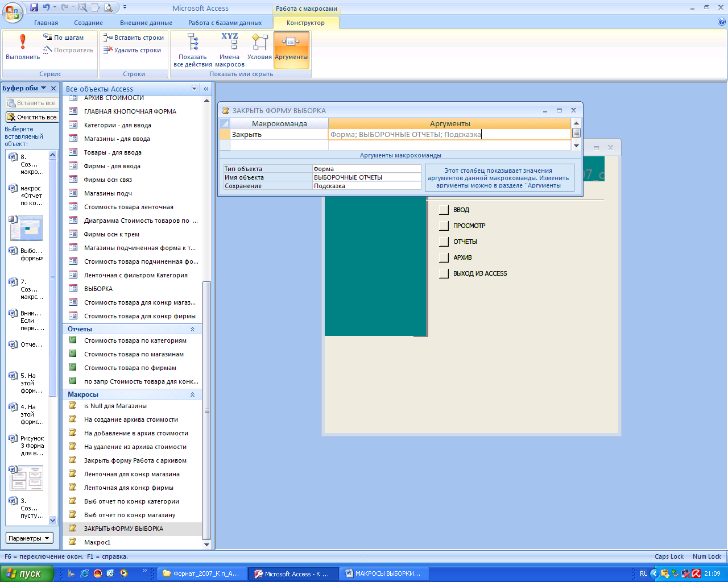The width and height of the screenshot is (728, 582).
Task: Switch to Внешние данные tab
Action: pos(146,23)
